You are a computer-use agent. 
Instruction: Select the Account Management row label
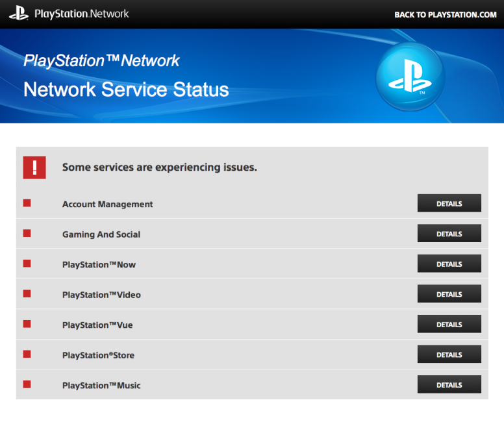click(108, 205)
